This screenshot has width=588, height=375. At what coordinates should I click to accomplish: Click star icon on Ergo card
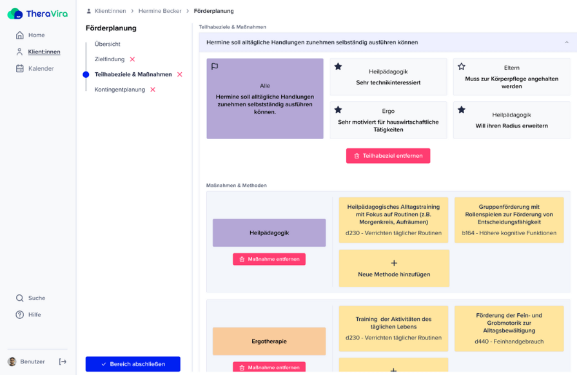point(338,110)
